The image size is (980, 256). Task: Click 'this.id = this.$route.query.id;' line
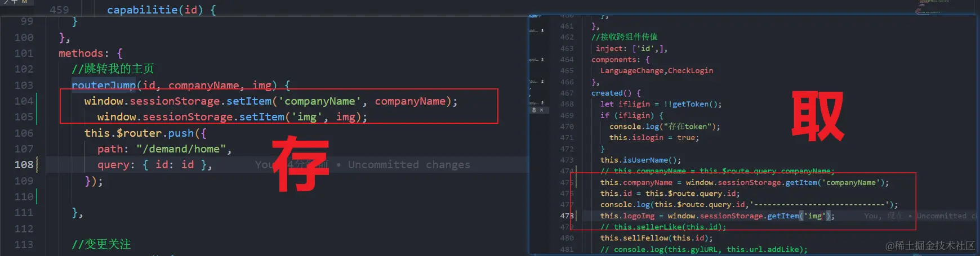(670, 194)
